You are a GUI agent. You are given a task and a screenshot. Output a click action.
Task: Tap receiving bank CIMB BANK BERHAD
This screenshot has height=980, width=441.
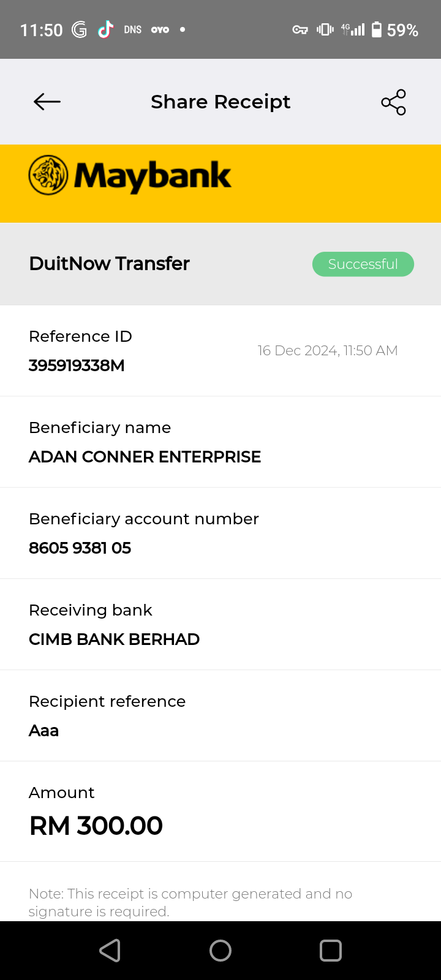114,639
